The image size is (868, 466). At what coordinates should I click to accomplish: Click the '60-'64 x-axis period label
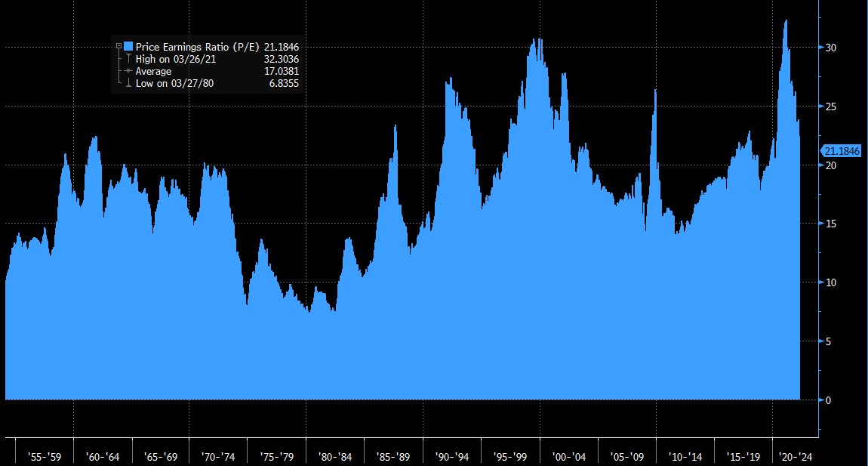pyautogui.click(x=103, y=457)
